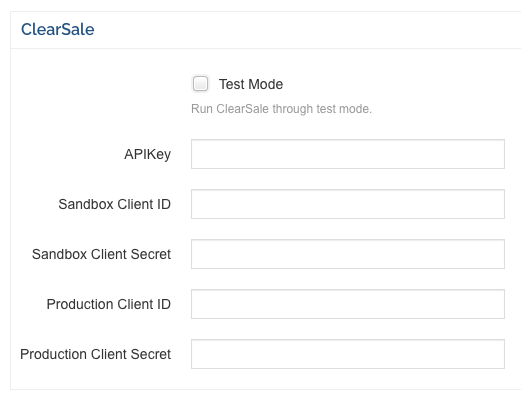
Task: Focus the Production Client ID field
Action: (348, 304)
